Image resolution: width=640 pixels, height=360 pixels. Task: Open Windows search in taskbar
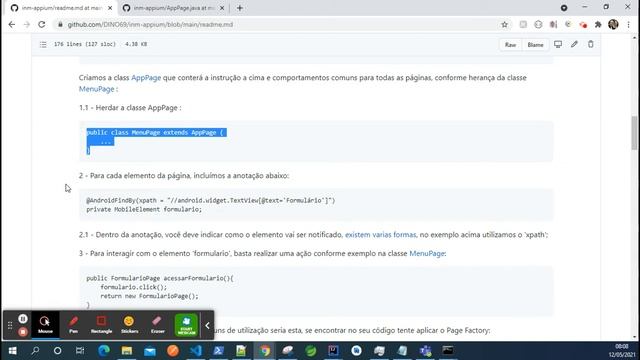point(35,351)
